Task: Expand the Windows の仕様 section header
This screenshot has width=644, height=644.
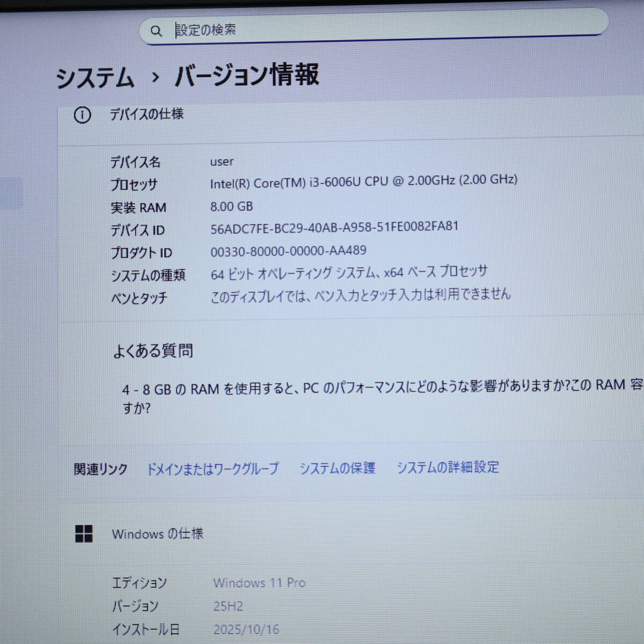Action: [x=157, y=533]
